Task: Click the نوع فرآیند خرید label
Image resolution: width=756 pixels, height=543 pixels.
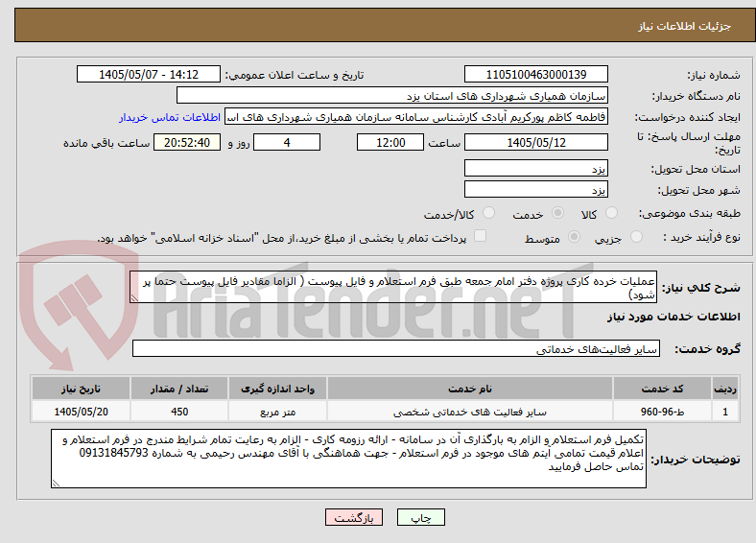Action: coord(701,237)
